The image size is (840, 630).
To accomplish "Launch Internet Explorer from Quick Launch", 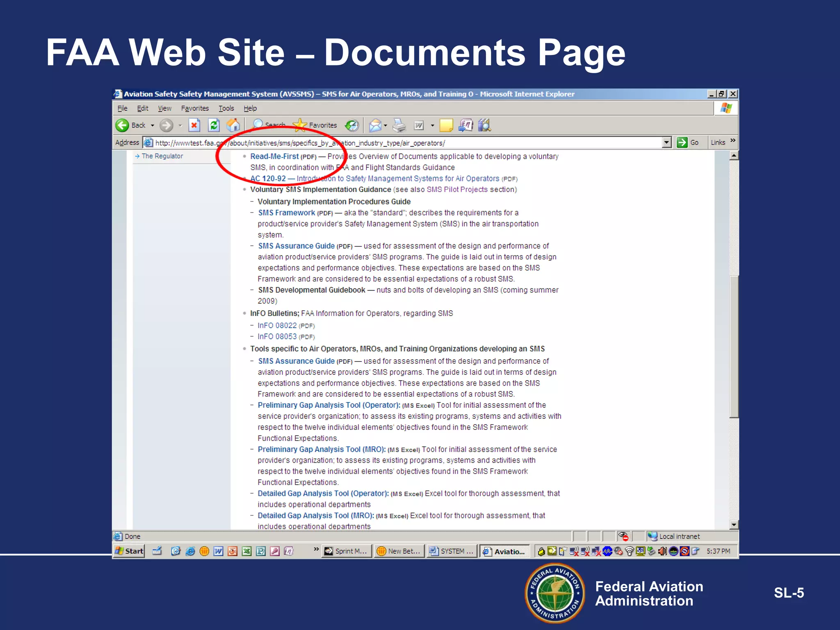I will [x=190, y=551].
